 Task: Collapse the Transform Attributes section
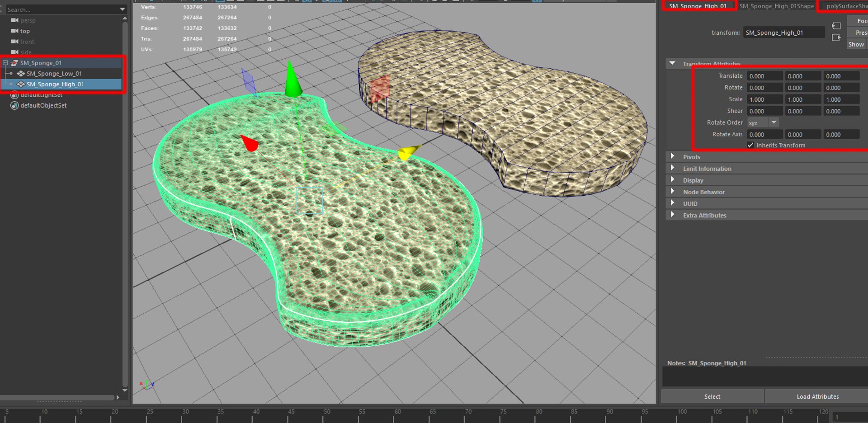[x=672, y=63]
